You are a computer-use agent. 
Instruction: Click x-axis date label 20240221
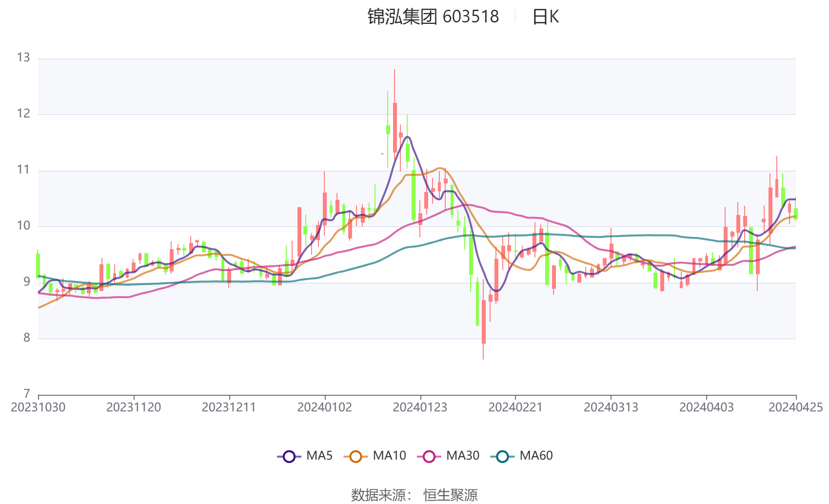click(x=515, y=407)
